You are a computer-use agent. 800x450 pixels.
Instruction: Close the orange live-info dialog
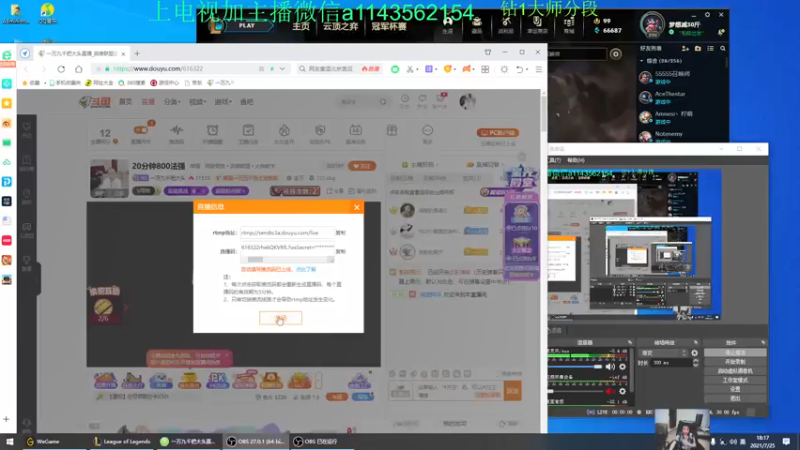[357, 207]
